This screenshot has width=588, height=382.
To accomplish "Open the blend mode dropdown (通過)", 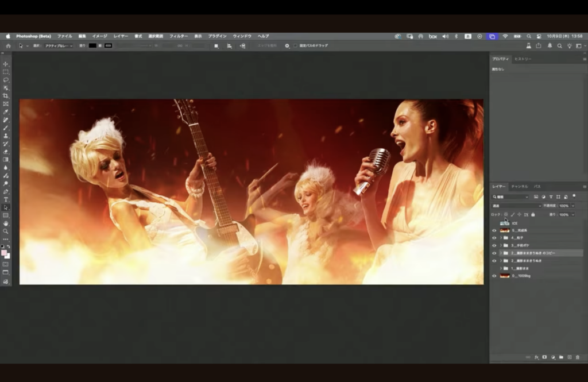I will point(516,206).
